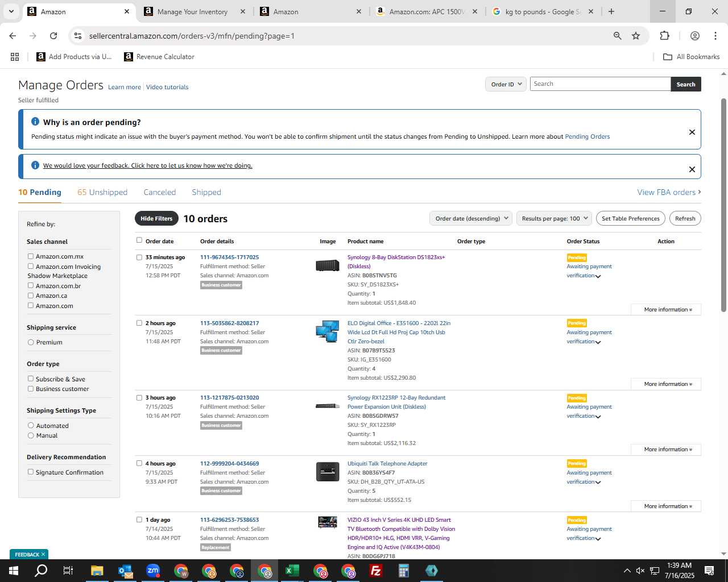The width and height of the screenshot is (728, 582).
Task: Expand More information for order 111-9674345-1717025
Action: [666, 310]
